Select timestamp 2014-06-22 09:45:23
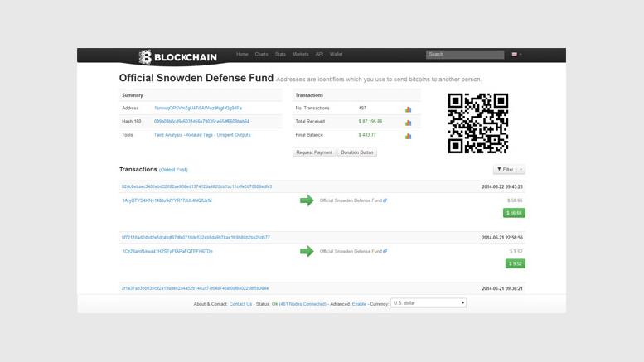The image size is (644, 362). click(502, 186)
